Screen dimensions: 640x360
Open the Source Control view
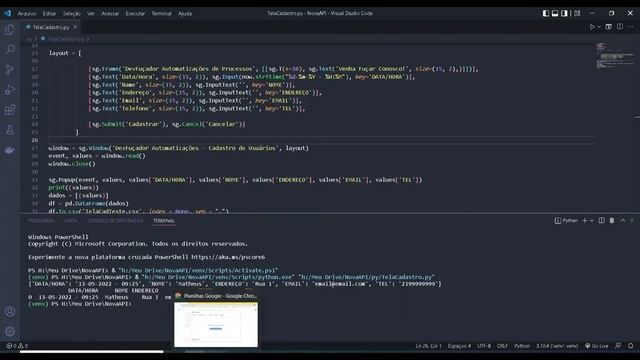(x=10, y=69)
